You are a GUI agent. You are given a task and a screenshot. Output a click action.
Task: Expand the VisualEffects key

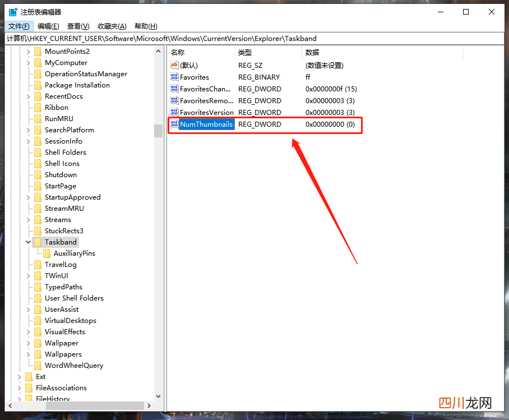click(28, 332)
